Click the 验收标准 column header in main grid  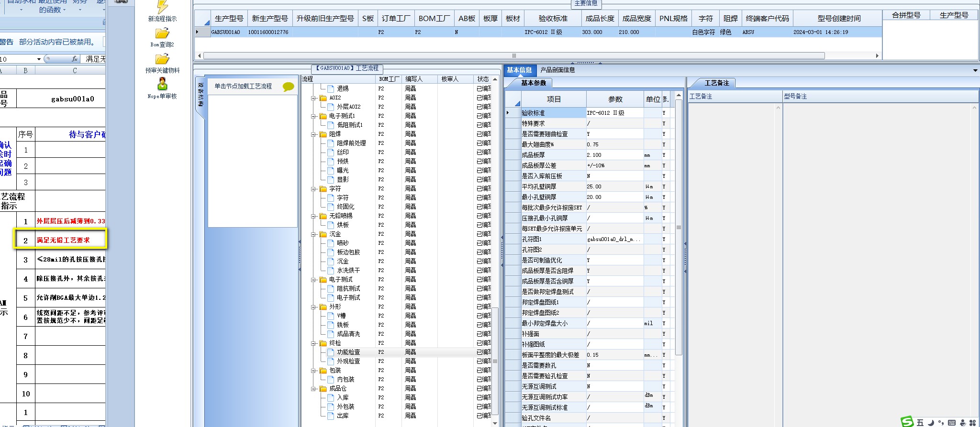553,18
